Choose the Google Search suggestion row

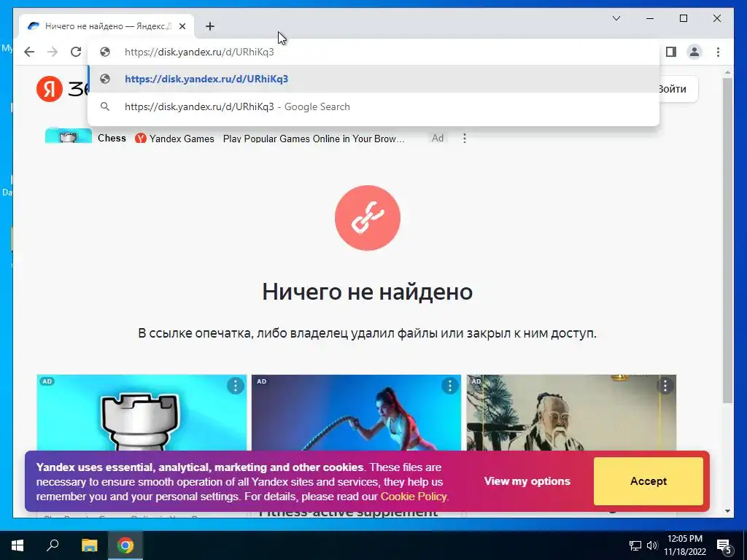(x=373, y=106)
